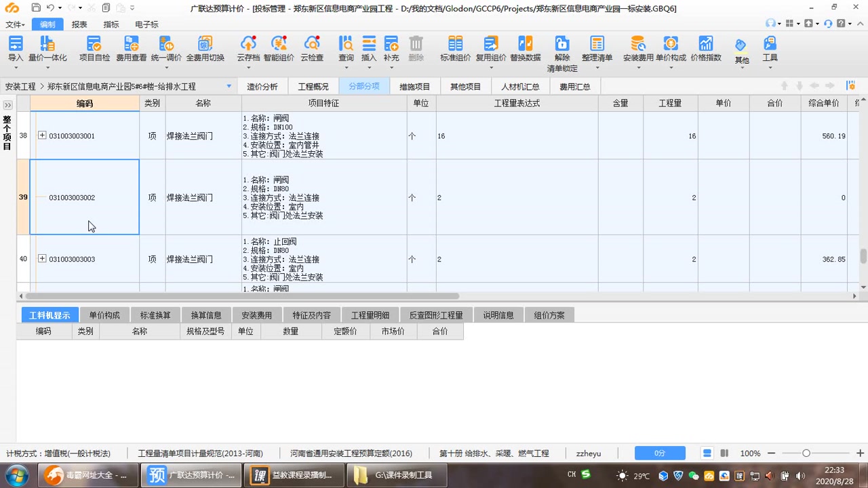Open the 人材机汇总 tab
The height and width of the screenshot is (488, 868).
[520, 87]
